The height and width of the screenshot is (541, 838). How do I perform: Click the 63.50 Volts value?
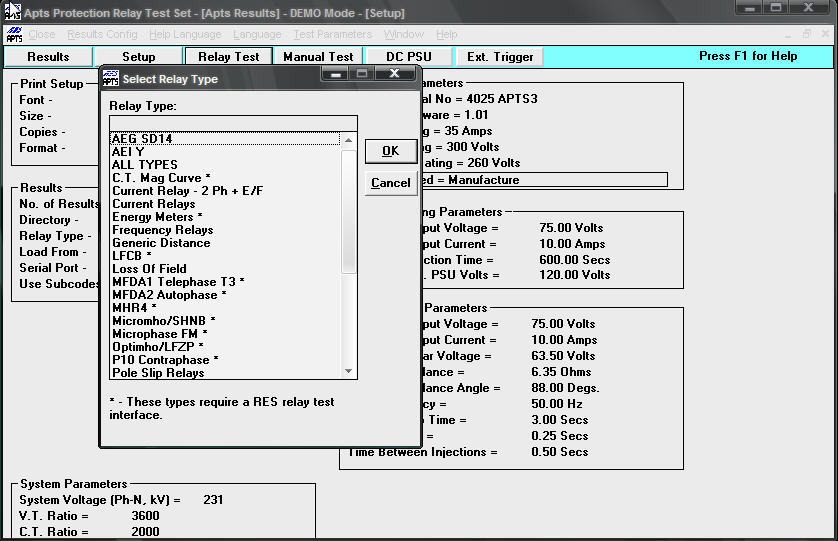pos(563,356)
